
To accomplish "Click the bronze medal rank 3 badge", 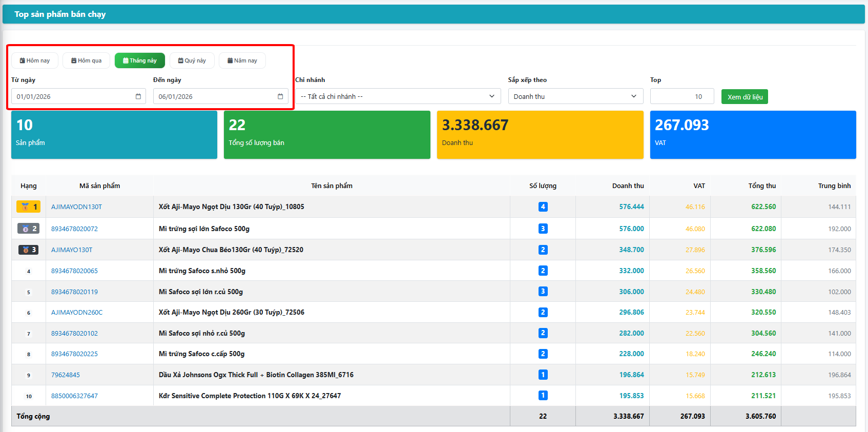I will pyautogui.click(x=29, y=250).
